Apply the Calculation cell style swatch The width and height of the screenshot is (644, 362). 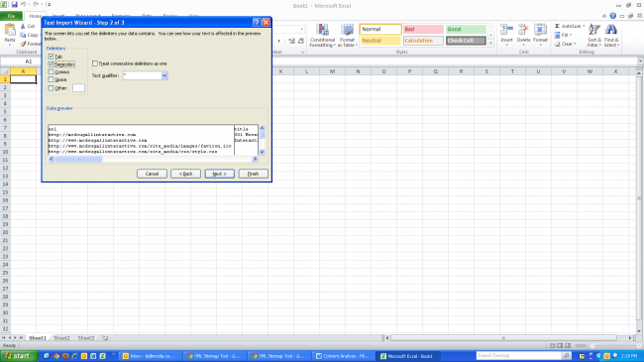pos(423,41)
